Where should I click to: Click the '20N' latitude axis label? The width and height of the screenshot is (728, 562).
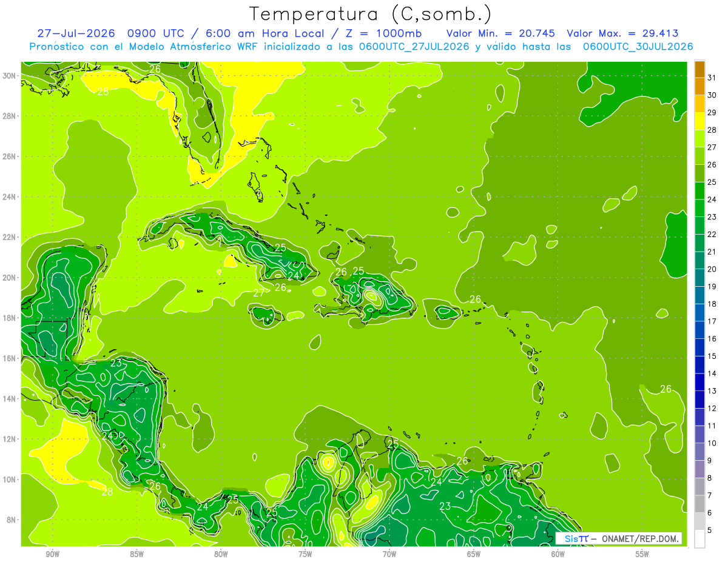[x=8, y=277]
